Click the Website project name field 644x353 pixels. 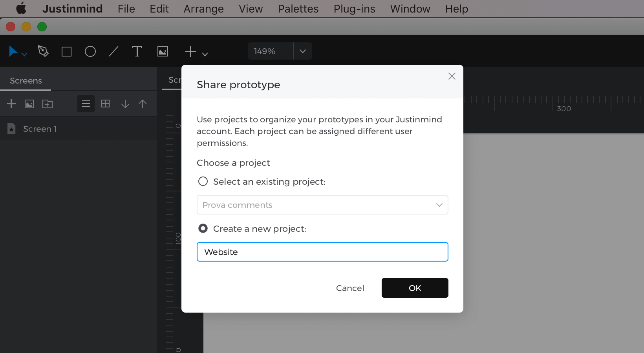[x=322, y=252]
